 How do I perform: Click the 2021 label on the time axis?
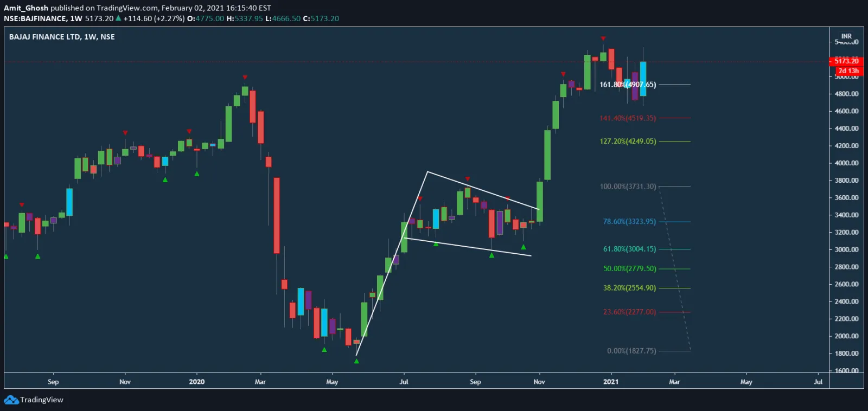611,382
